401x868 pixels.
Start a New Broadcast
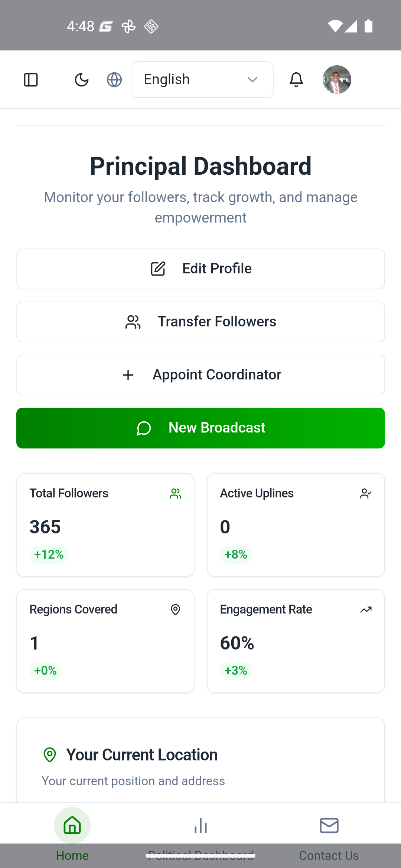coord(200,428)
